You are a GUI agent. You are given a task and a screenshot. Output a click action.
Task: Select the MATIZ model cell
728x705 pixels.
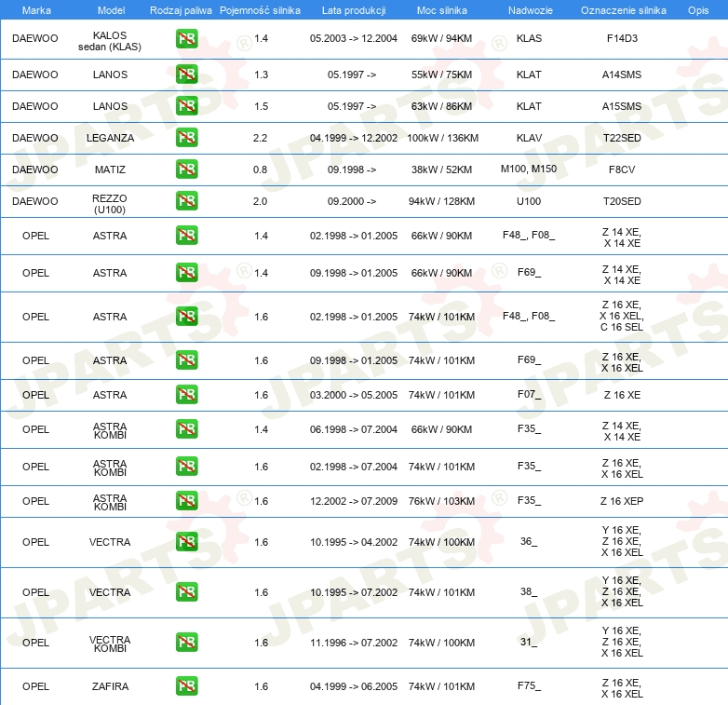pos(110,169)
